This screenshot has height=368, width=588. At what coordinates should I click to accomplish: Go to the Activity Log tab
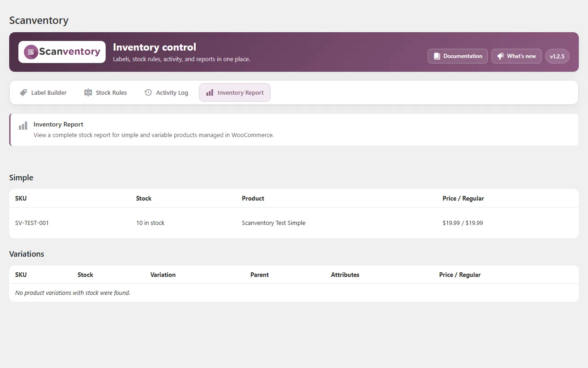(x=166, y=93)
